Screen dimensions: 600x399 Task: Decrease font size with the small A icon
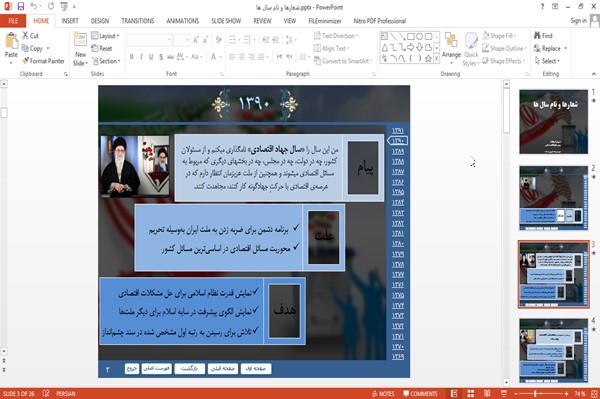205,40
